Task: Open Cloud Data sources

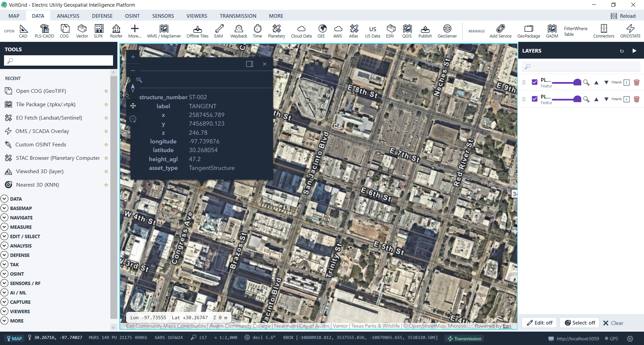Action: (302, 31)
